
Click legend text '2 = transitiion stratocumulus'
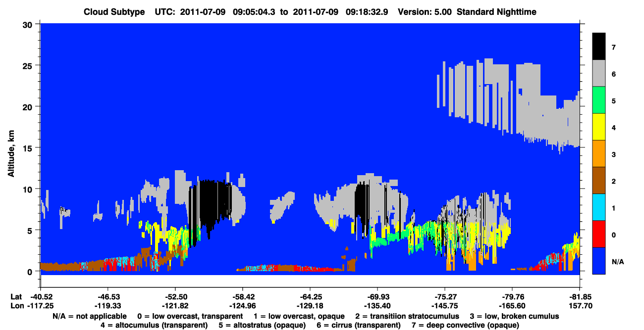pyautogui.click(x=407, y=316)
